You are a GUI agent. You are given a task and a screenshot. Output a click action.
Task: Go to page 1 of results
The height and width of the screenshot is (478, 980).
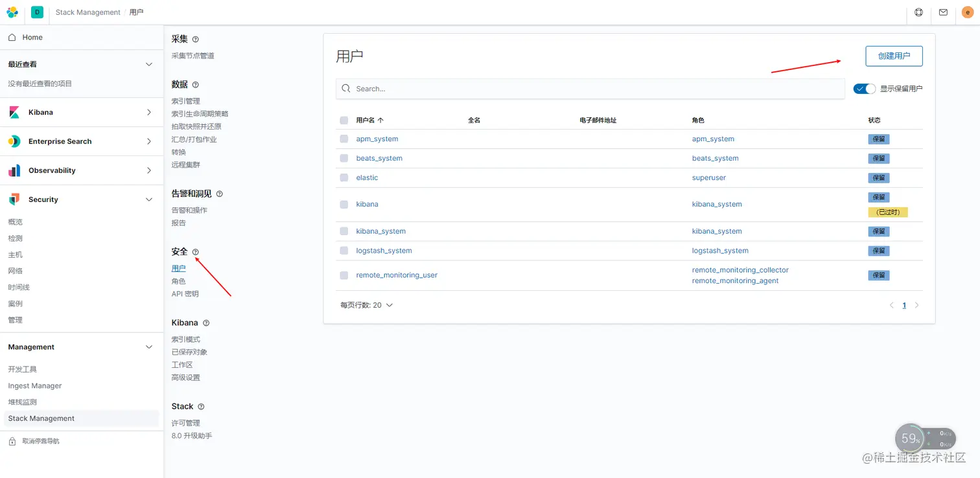[904, 305]
